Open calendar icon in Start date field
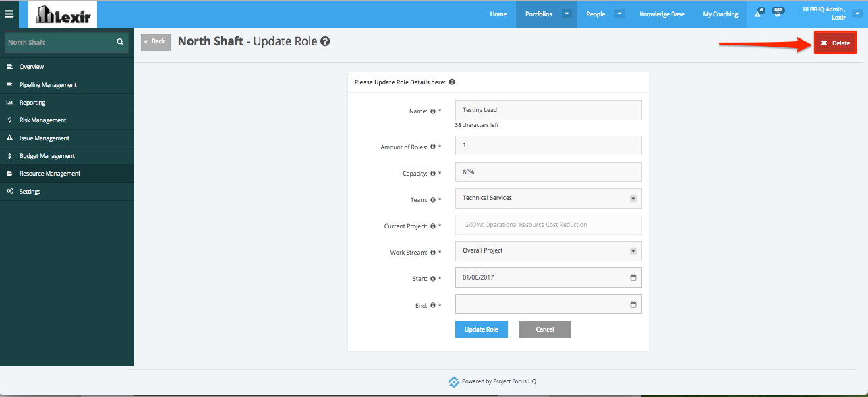 click(x=633, y=277)
